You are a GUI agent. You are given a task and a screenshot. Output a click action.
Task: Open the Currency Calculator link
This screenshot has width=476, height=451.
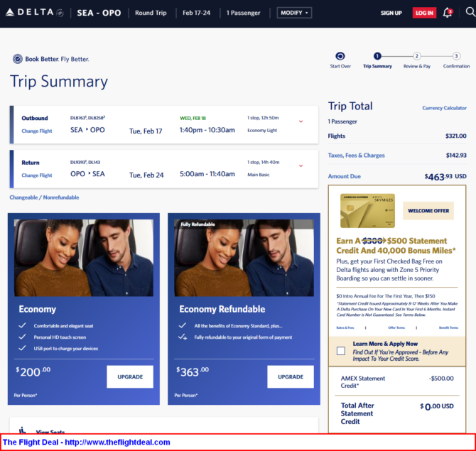pyautogui.click(x=444, y=108)
